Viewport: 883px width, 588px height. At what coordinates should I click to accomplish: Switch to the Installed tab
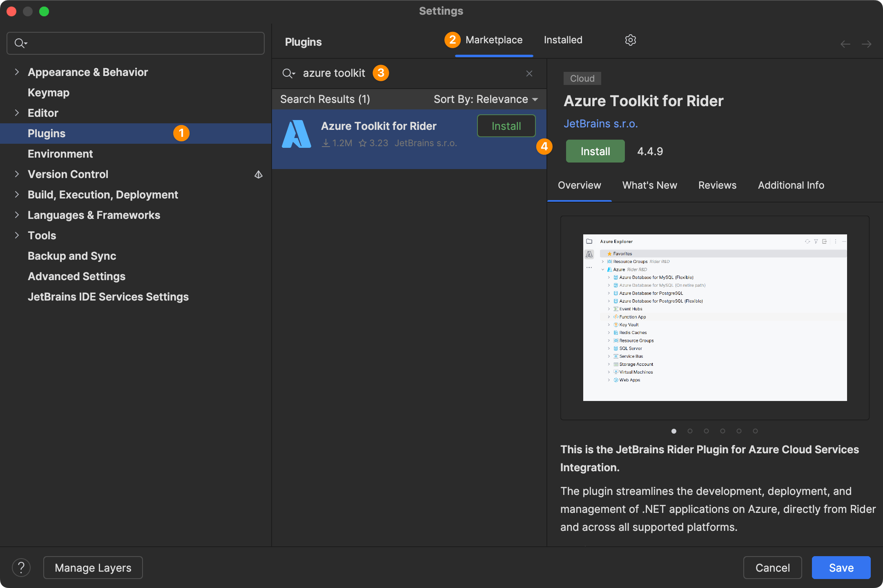point(563,40)
